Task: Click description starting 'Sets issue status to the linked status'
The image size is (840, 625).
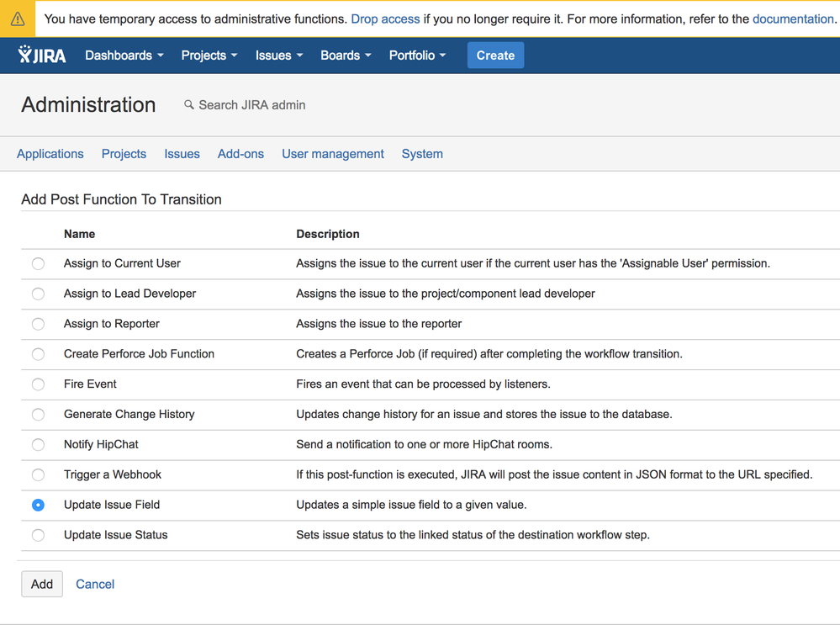Action: coord(473,535)
